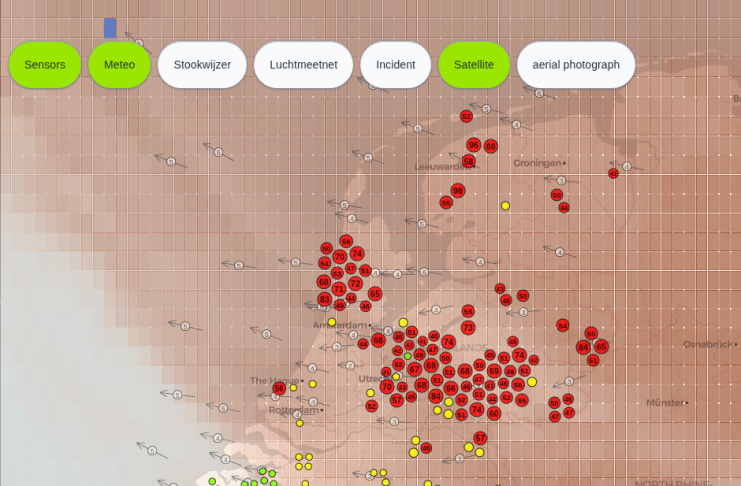
Task: Enable the Incident layer
Action: pos(396,65)
